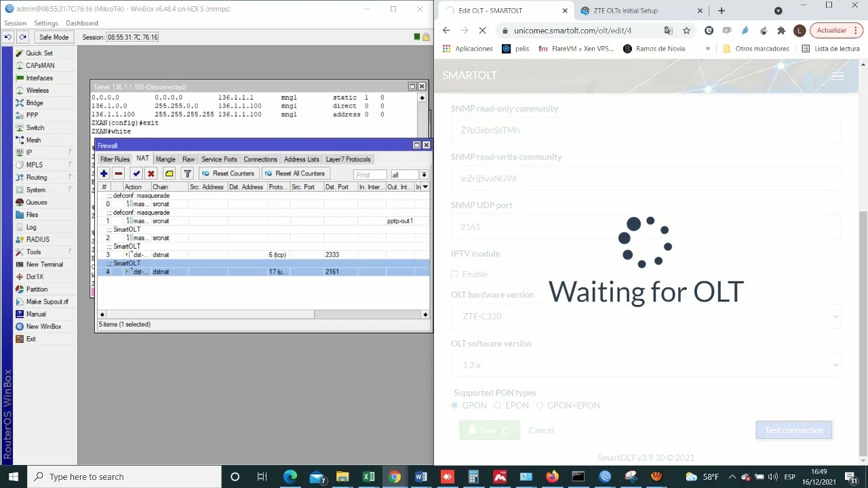Enable the rule using the blue checkmark icon

136,174
